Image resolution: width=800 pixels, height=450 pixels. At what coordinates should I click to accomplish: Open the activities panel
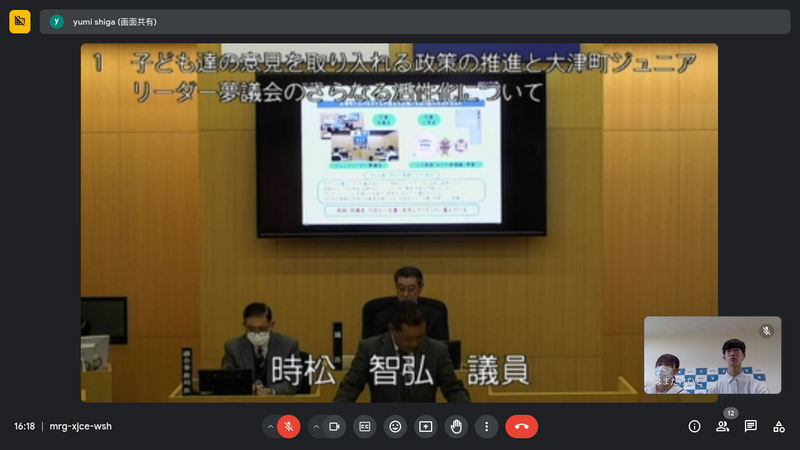778,426
